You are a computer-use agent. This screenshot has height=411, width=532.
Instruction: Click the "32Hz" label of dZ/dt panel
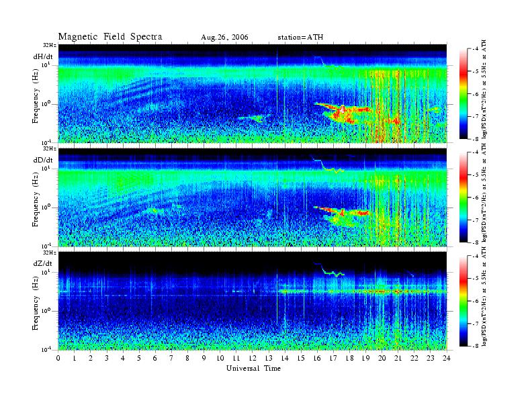[x=50, y=253]
